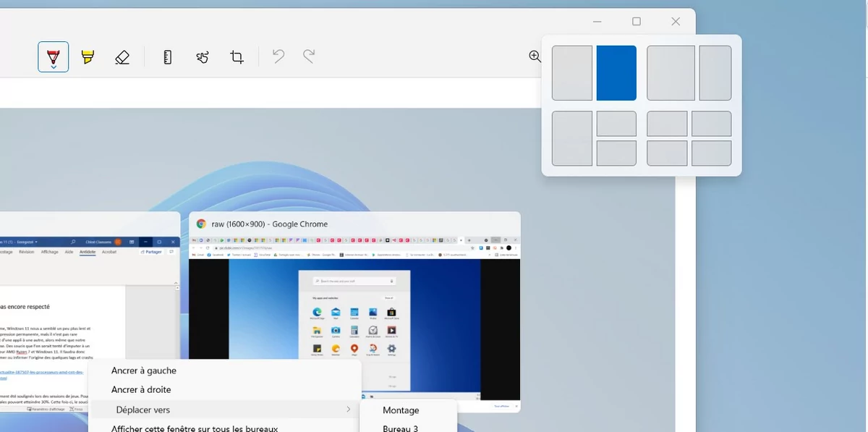Snap to wide left zone of uneven layout

tap(671, 73)
